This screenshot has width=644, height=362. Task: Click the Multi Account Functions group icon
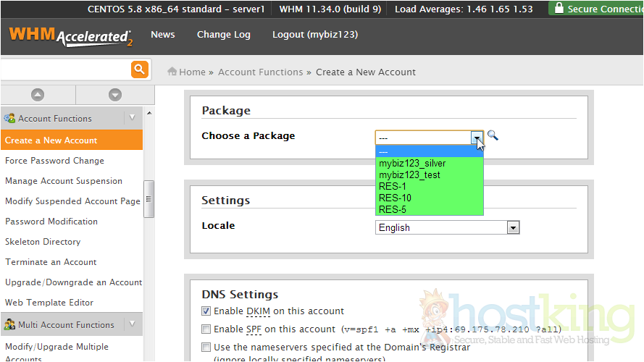click(10, 325)
